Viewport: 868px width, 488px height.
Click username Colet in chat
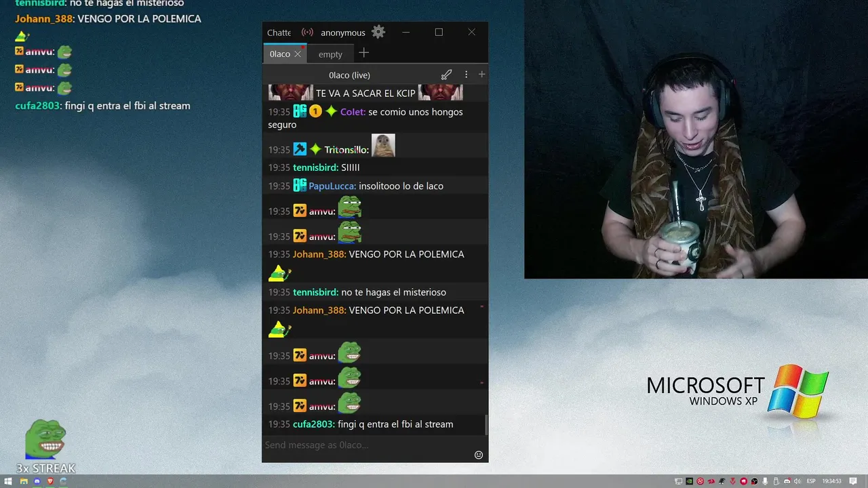pyautogui.click(x=353, y=112)
